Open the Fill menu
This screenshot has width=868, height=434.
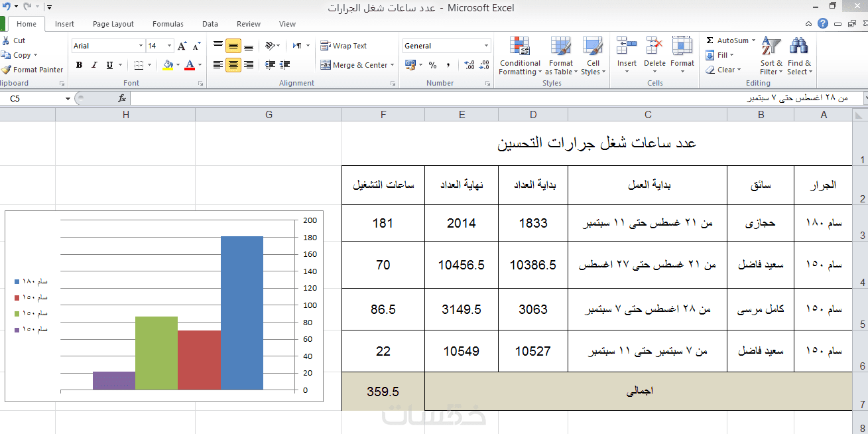coord(719,55)
